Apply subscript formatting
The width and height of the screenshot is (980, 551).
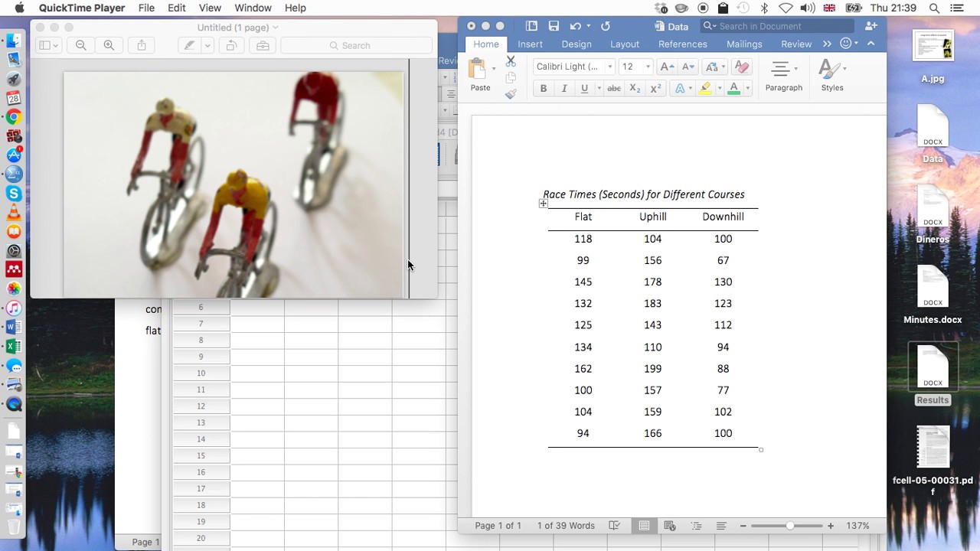(635, 89)
